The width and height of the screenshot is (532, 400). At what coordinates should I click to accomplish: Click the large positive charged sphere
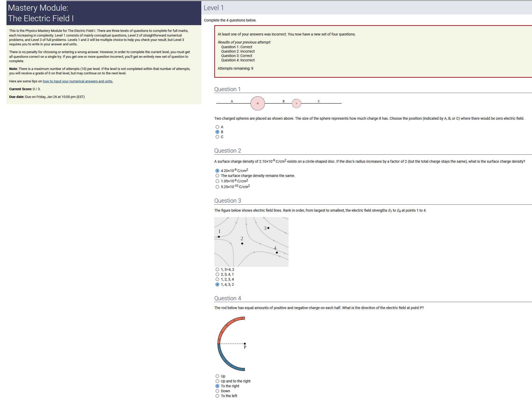(x=257, y=103)
